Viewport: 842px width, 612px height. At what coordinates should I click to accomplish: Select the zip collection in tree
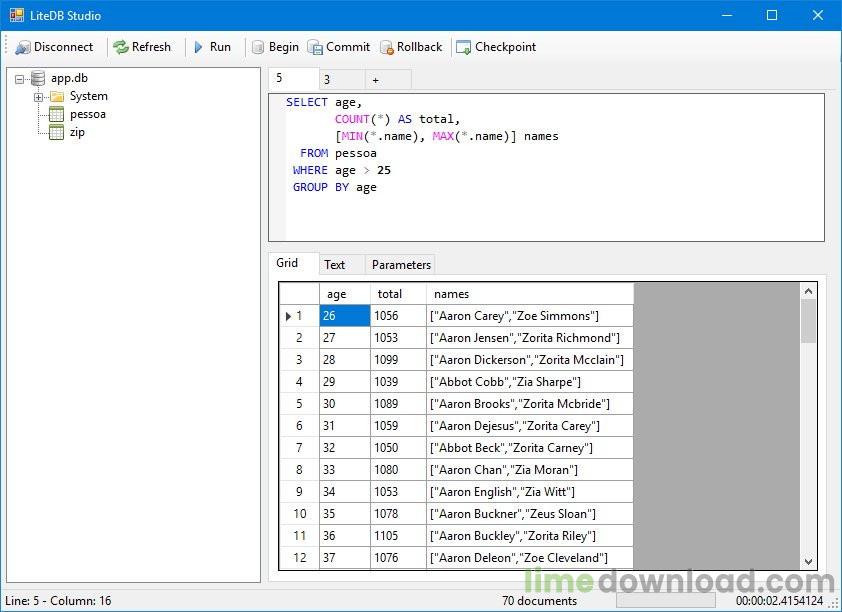(x=76, y=132)
